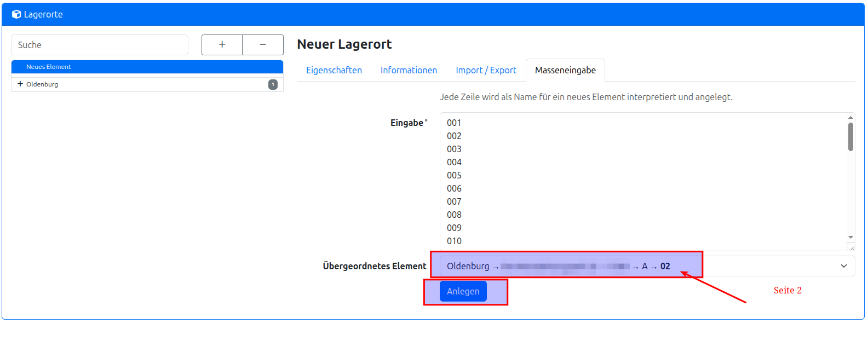
Task: Click the textarea resize handle corner
Action: tap(852, 248)
